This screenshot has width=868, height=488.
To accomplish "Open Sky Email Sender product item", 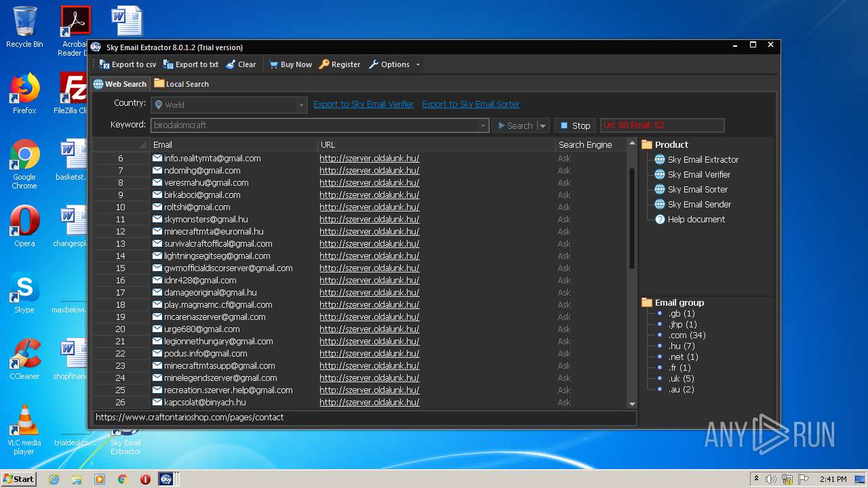I will [x=692, y=204].
